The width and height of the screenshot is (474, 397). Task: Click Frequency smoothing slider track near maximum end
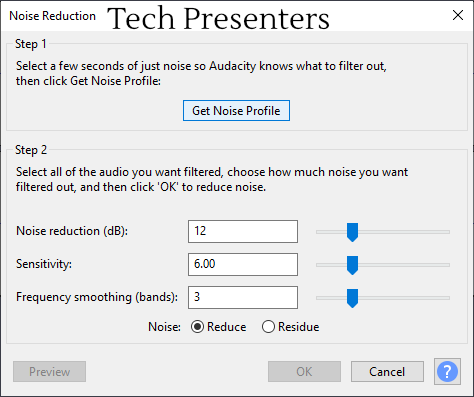point(443,298)
